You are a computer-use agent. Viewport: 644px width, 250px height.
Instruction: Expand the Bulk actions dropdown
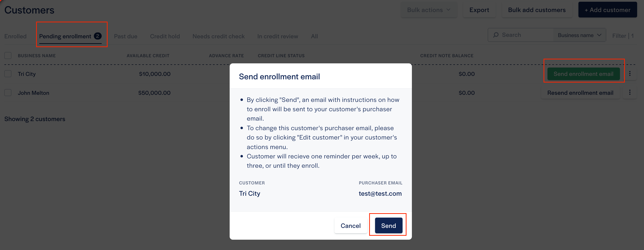(429, 10)
